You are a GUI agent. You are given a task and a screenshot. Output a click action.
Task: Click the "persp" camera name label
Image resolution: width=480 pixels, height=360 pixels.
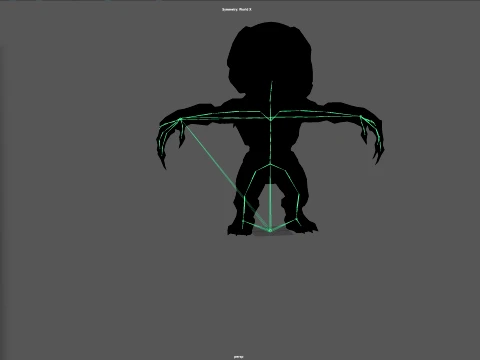[238, 357]
